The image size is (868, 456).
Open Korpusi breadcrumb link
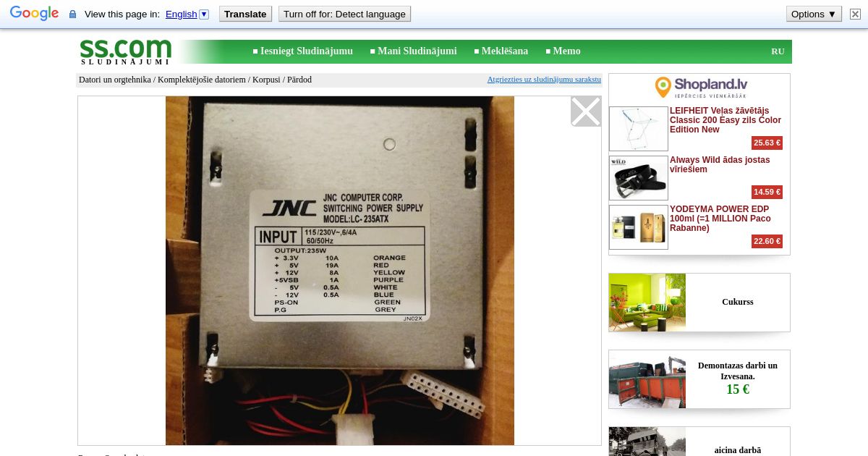point(266,80)
